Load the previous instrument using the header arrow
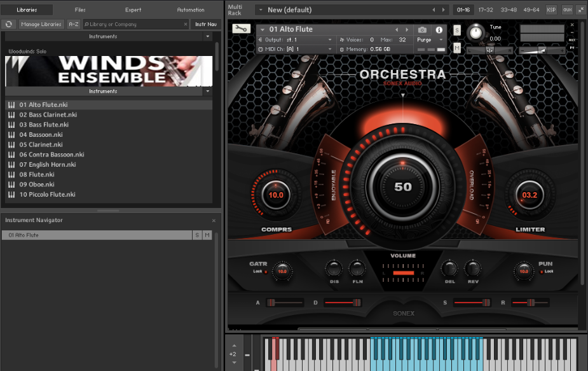This screenshot has height=371, width=588. pos(397,29)
